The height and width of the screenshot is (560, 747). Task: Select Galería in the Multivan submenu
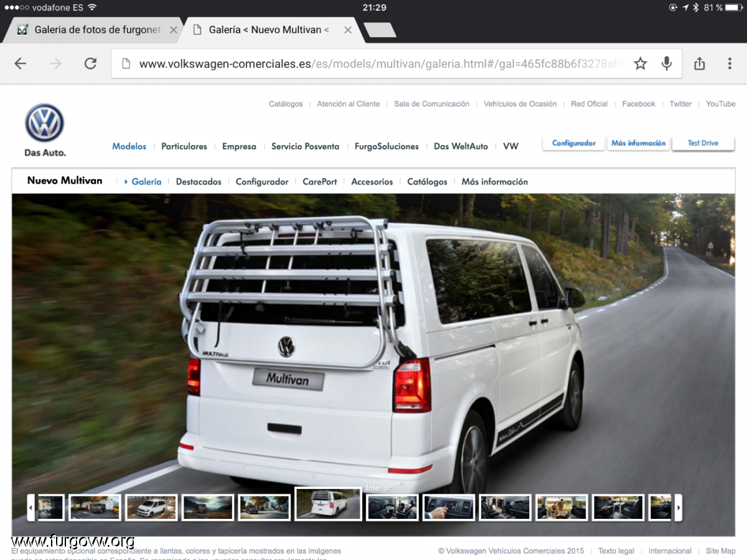146,182
